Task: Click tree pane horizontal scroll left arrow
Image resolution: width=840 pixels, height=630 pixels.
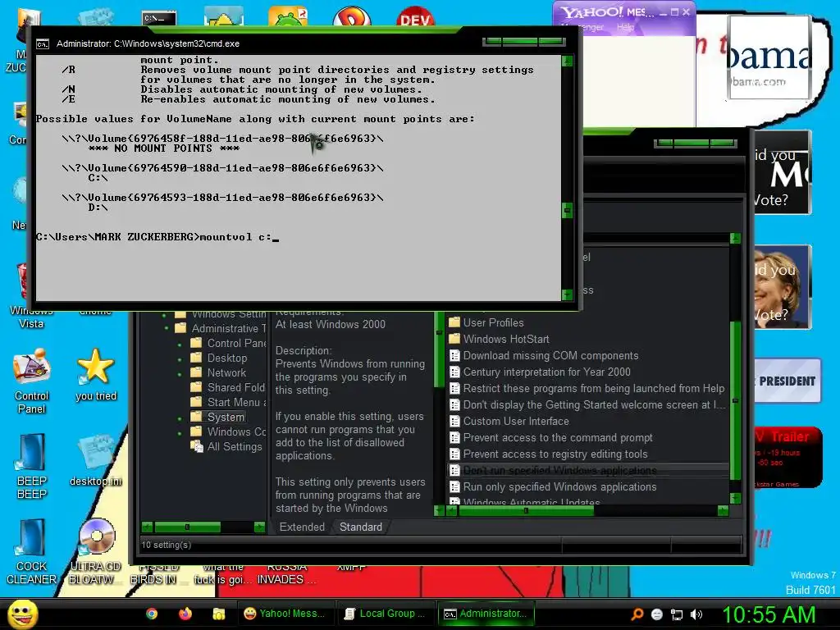Action: tap(148, 527)
